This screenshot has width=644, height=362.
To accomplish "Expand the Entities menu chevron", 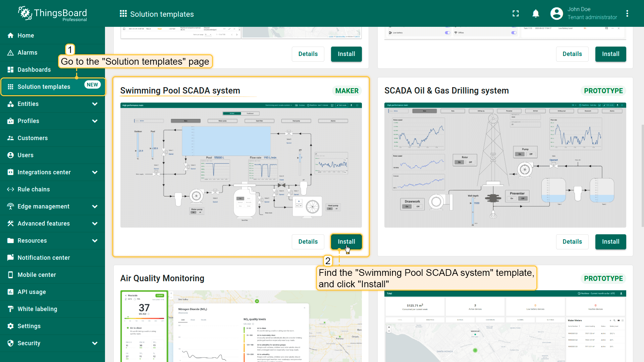I will pyautogui.click(x=95, y=104).
